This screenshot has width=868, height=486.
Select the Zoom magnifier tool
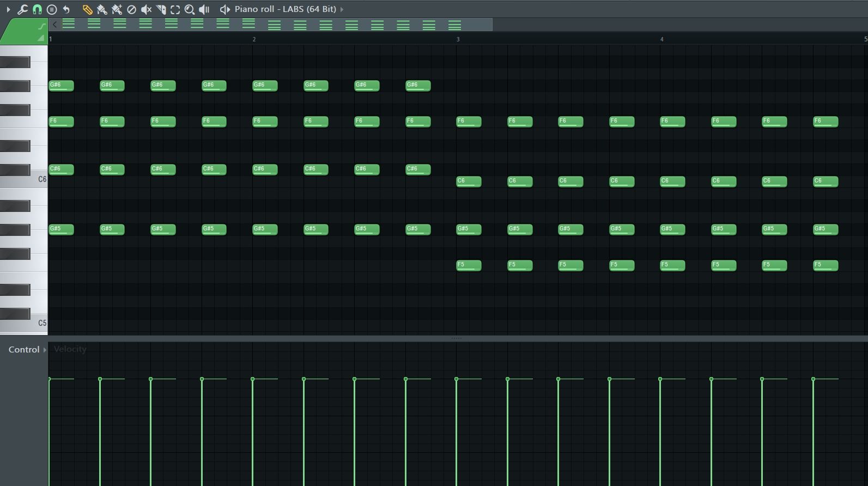pos(190,9)
